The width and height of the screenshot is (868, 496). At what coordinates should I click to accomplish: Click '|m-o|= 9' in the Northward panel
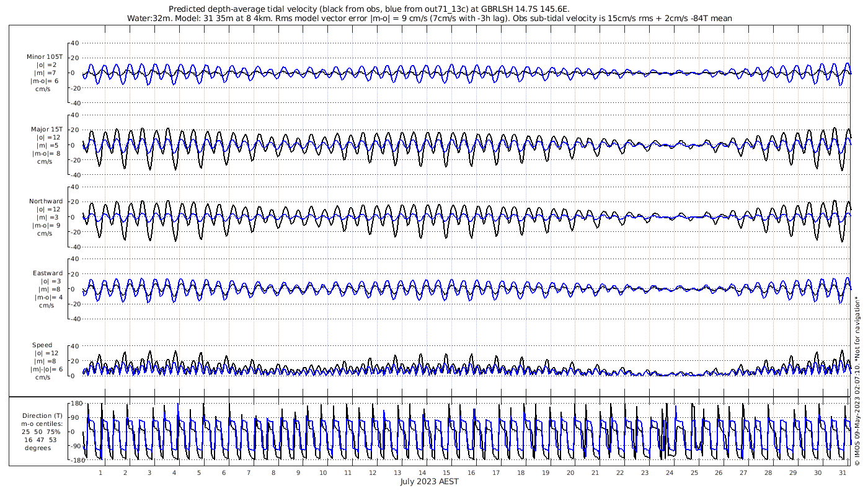[x=46, y=225]
